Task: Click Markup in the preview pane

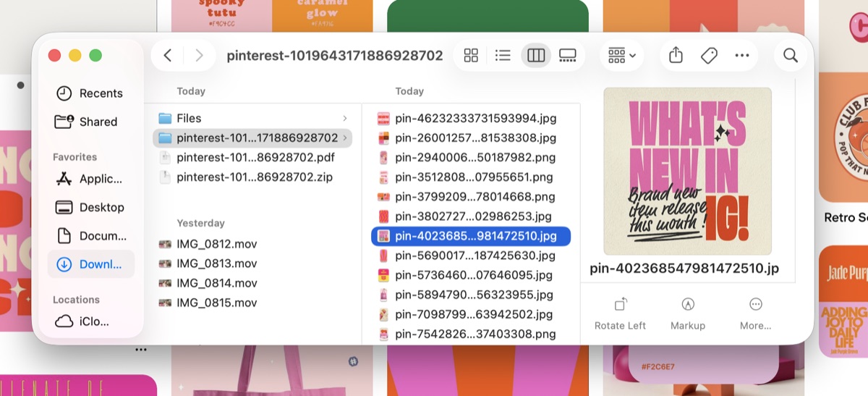Action: [x=688, y=314]
